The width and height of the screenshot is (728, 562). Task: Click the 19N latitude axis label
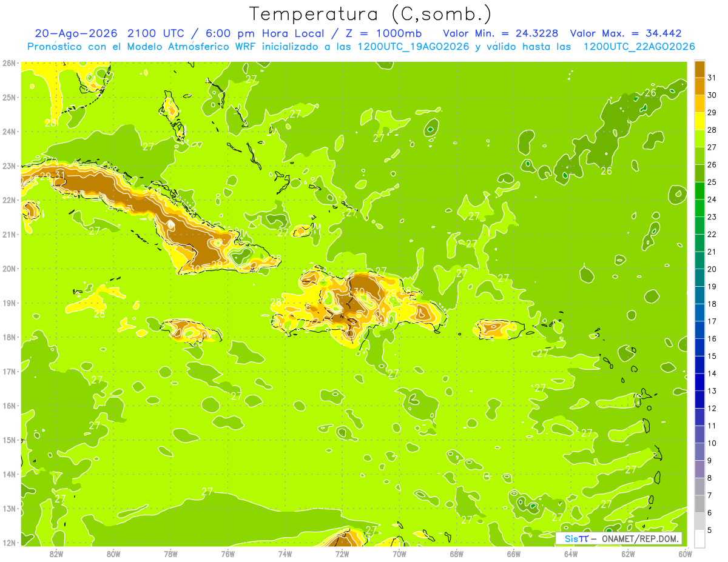coord(9,303)
